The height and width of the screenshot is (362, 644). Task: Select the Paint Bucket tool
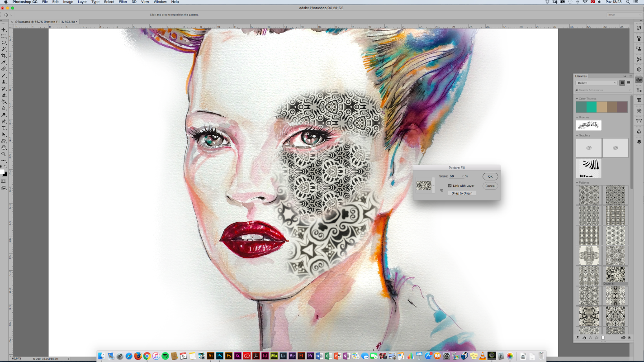(4, 102)
